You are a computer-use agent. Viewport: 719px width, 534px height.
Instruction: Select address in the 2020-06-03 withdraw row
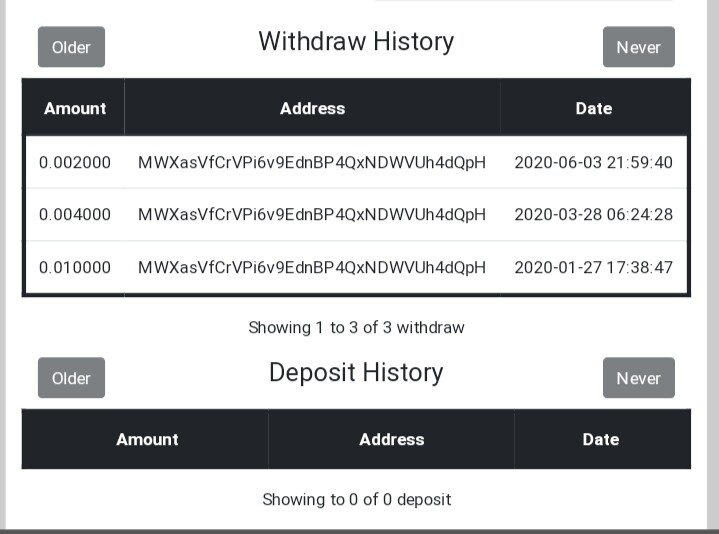point(312,162)
